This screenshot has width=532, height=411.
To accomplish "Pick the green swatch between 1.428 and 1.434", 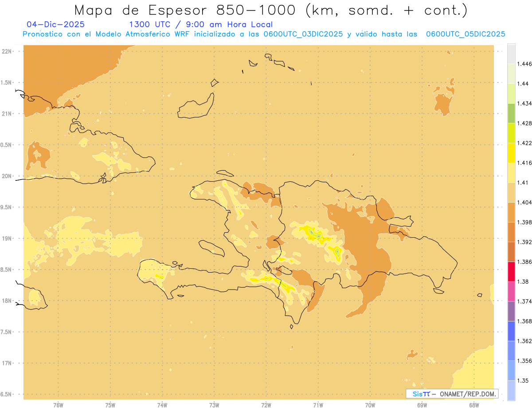I will (x=511, y=113).
